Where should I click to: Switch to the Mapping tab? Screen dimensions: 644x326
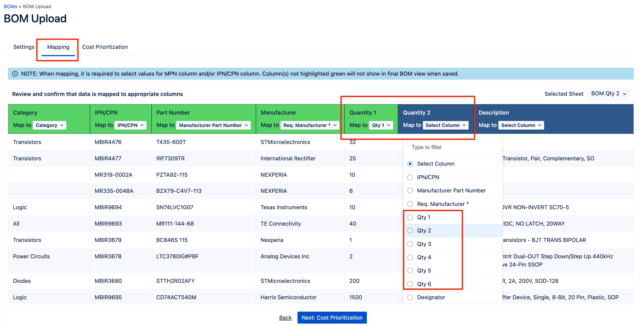58,47
